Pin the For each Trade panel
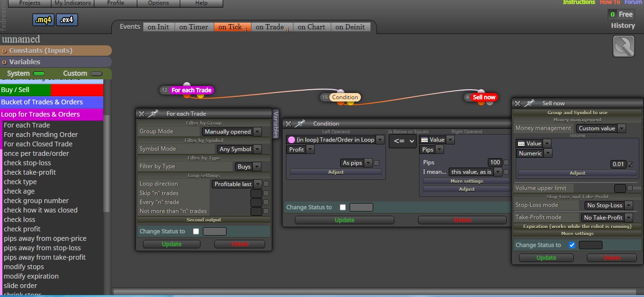 (x=153, y=113)
